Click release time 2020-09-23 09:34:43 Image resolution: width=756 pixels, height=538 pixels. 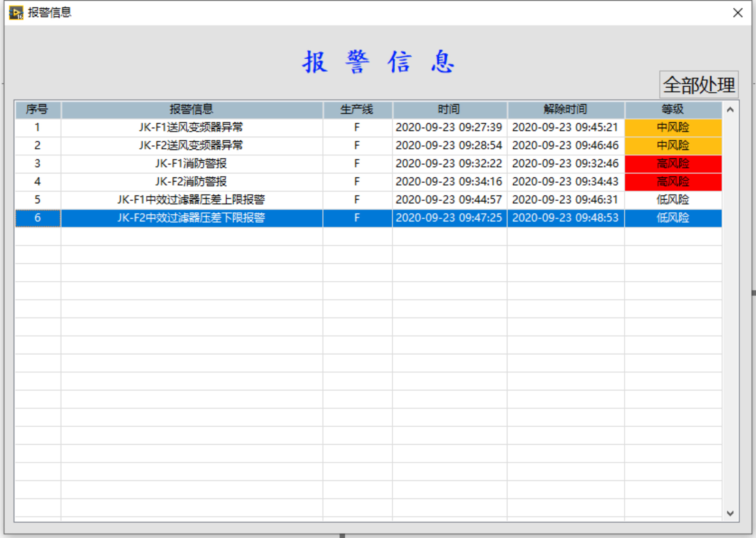point(566,182)
